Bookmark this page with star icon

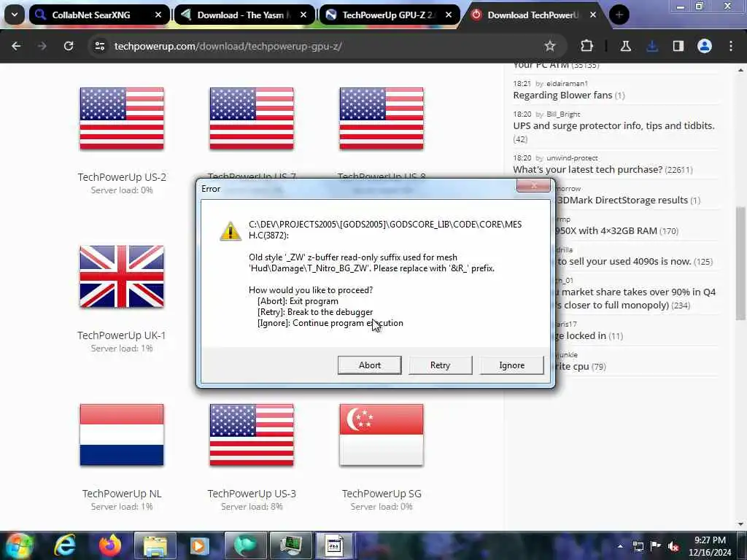(550, 46)
